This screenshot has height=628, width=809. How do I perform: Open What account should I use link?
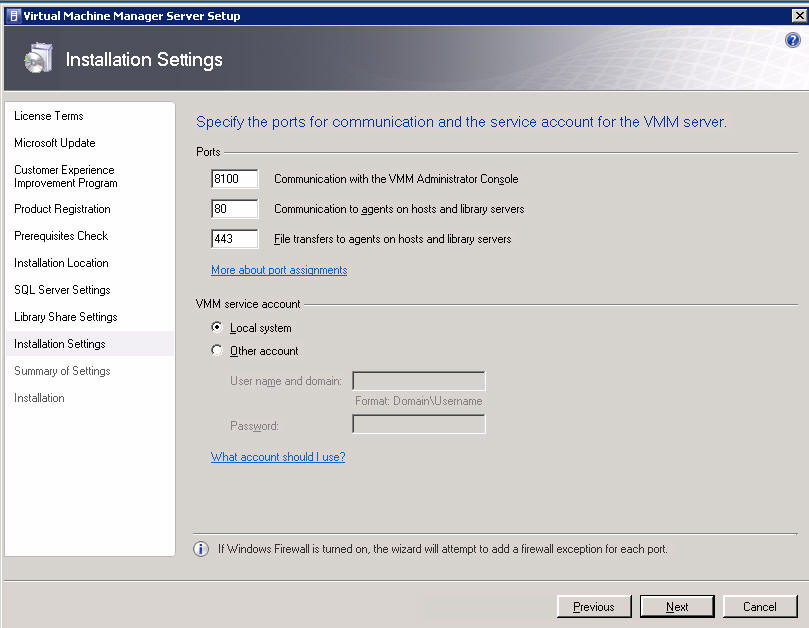278,457
